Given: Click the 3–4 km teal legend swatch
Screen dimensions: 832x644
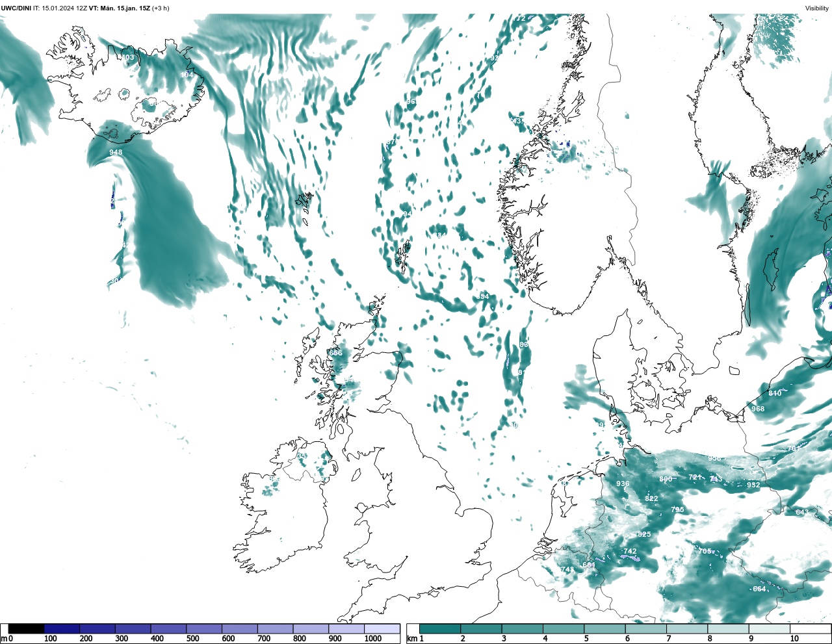Looking at the screenshot, I should pyautogui.click(x=523, y=629).
